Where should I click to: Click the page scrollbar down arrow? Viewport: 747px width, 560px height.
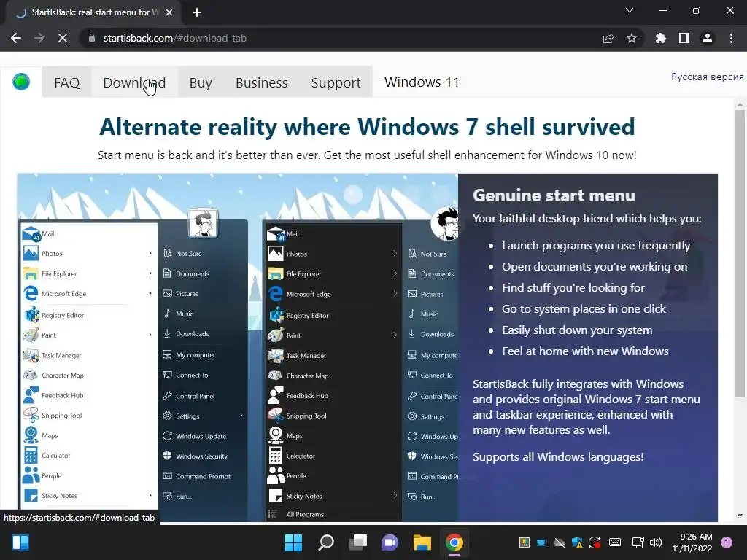pos(740,516)
